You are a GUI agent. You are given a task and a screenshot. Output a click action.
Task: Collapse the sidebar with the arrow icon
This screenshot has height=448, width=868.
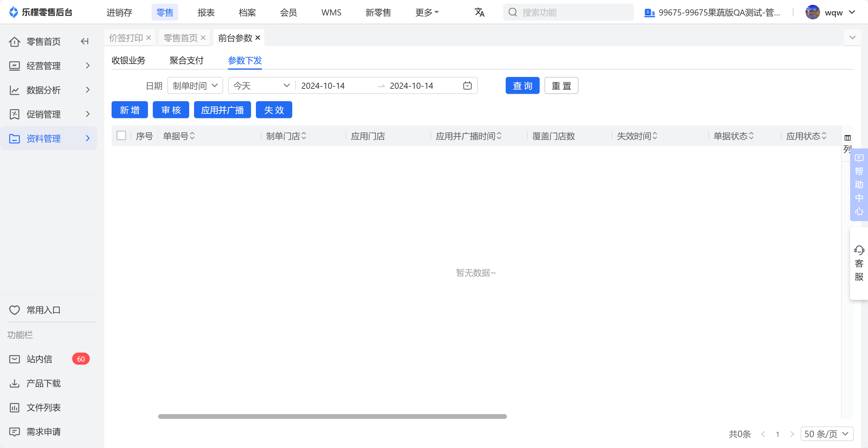(85, 41)
